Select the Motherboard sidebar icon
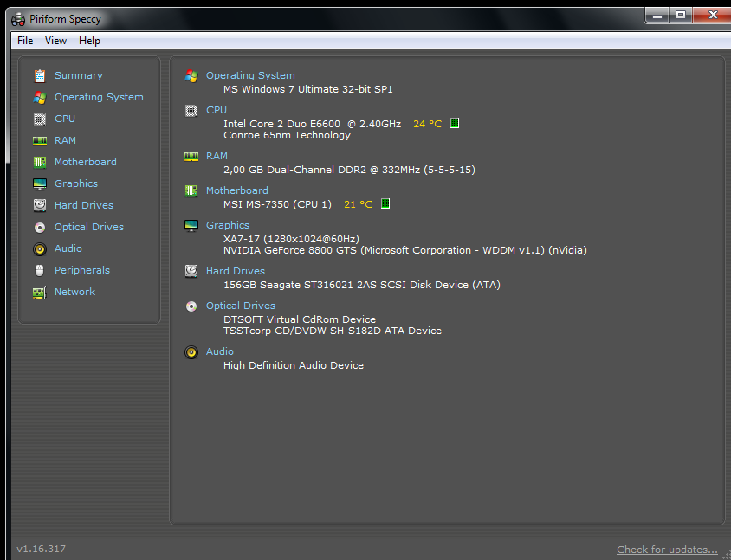This screenshot has height=560, width=731. click(x=40, y=162)
